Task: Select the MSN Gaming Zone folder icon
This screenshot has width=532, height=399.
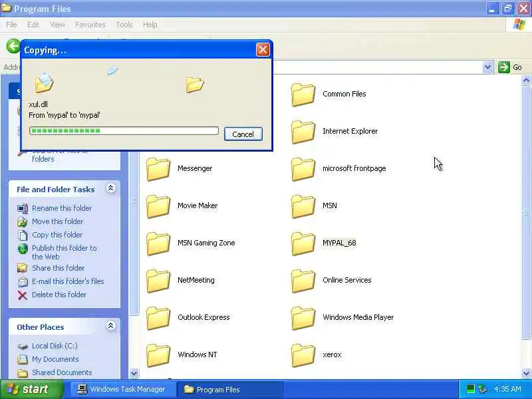Action: click(x=158, y=244)
